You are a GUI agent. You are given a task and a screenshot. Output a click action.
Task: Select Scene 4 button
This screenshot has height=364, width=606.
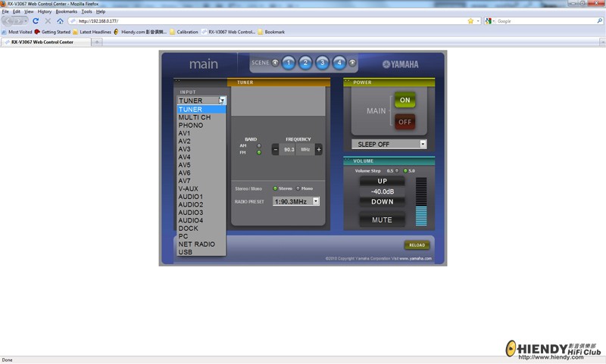[339, 63]
